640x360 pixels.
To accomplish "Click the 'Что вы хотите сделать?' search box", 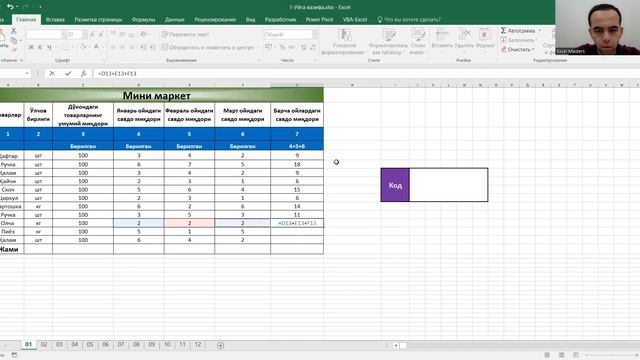I will pyautogui.click(x=409, y=19).
